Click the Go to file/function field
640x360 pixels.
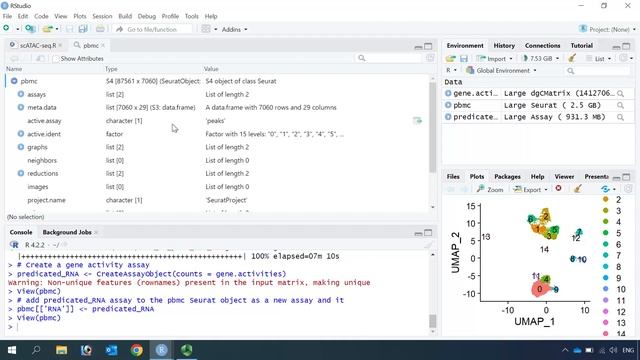click(153, 29)
